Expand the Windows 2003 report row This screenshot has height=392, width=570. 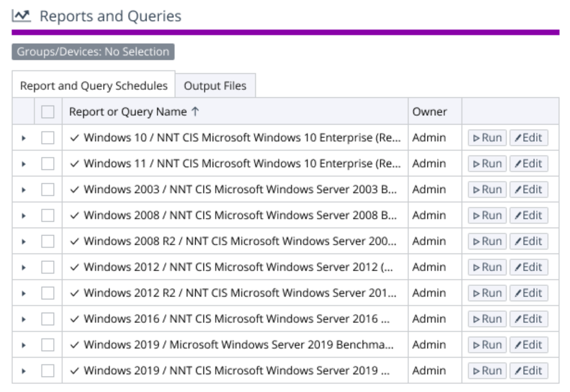point(23,190)
